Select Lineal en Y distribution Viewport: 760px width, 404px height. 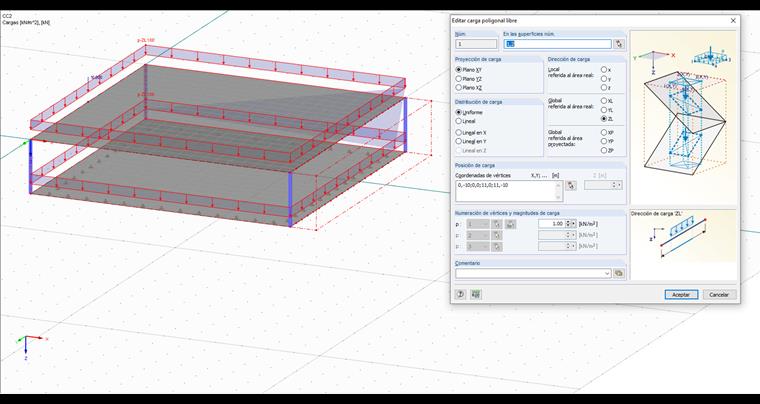[459, 141]
